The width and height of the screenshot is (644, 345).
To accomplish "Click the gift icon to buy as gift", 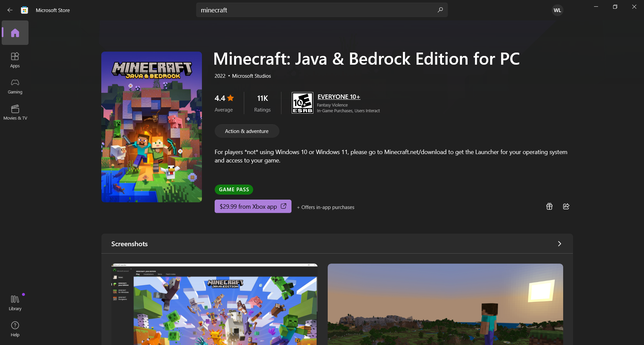I will [x=549, y=206].
